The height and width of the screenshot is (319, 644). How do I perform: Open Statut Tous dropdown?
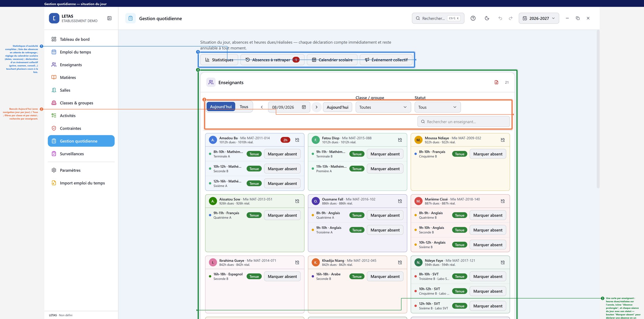click(x=437, y=107)
